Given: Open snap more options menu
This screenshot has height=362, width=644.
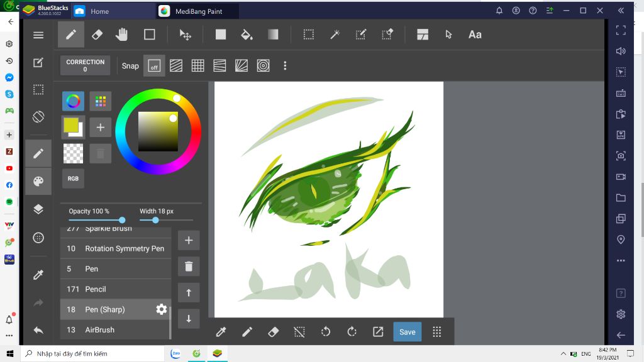Looking at the screenshot, I should 285,65.
